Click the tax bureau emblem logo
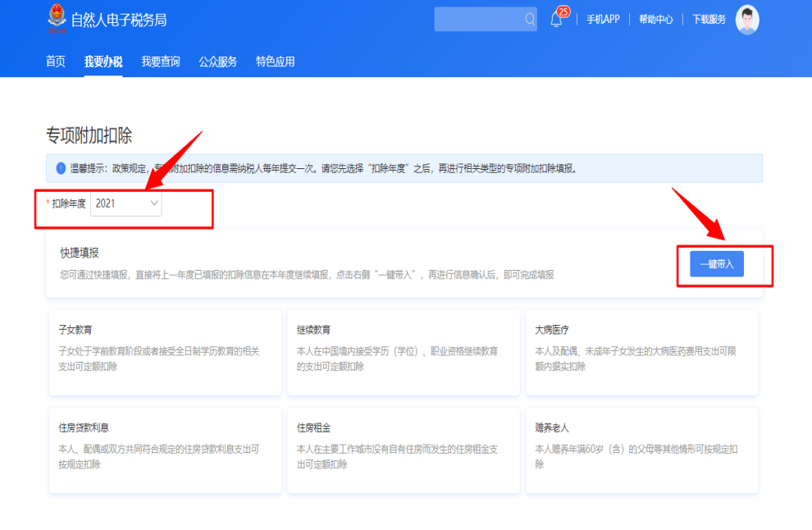812x530 pixels. click(x=57, y=18)
